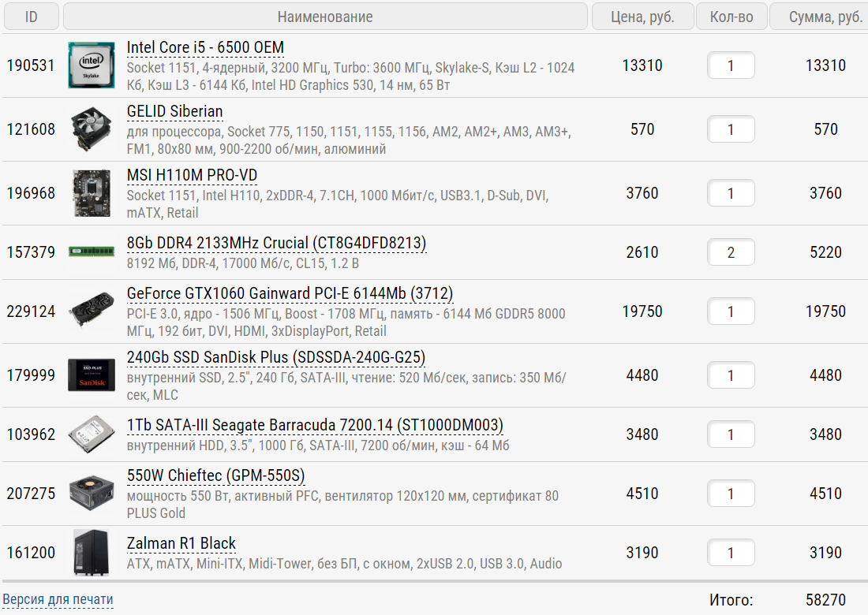The width and height of the screenshot is (868, 615).
Task: Click the GELID Siberian cooler thumbnail
Action: click(x=92, y=129)
